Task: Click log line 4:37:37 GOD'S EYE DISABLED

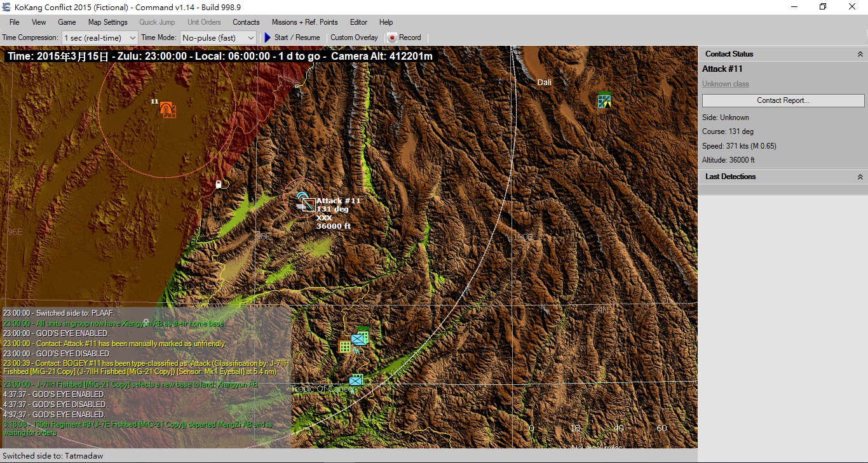Action: pyautogui.click(x=54, y=405)
